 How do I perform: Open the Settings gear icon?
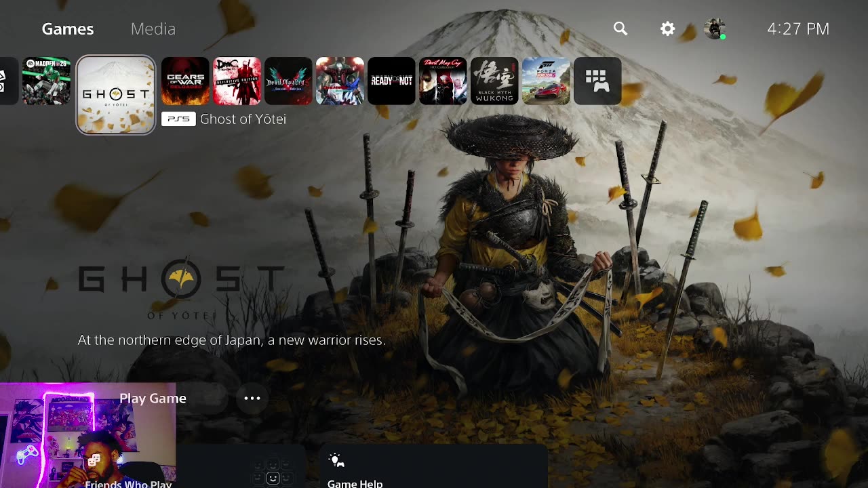[x=668, y=28]
